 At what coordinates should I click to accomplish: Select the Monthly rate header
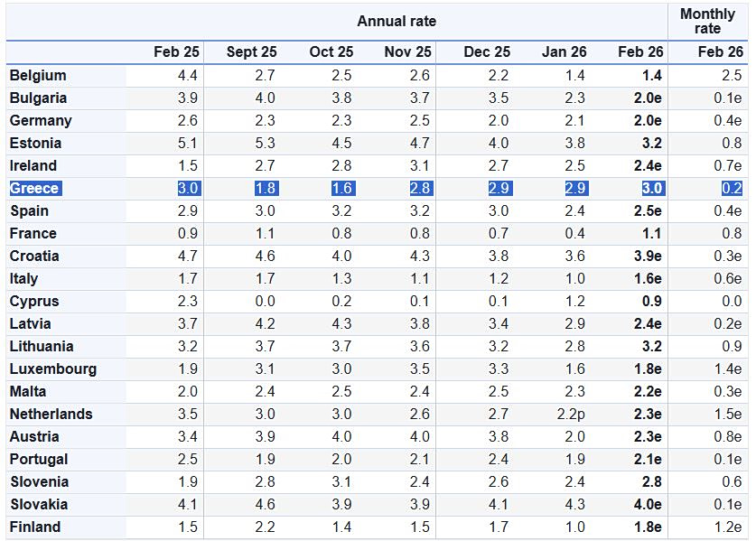(x=707, y=22)
